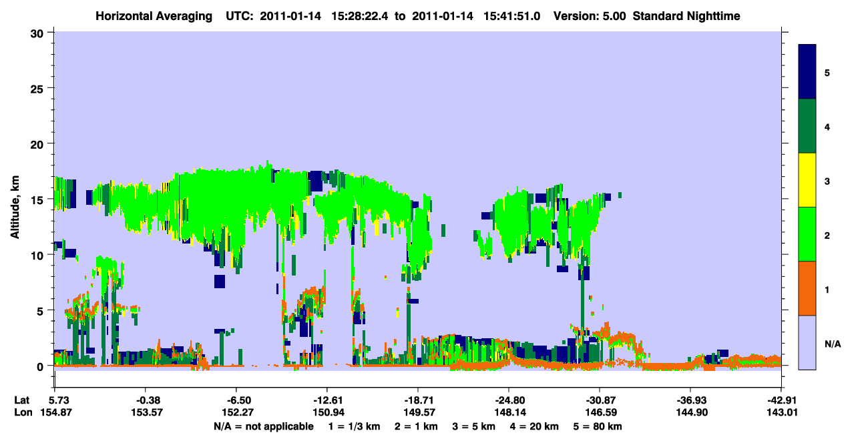The image size is (868, 445).
Task: Click the lavender N/A colorbar segment
Action: pos(807,342)
